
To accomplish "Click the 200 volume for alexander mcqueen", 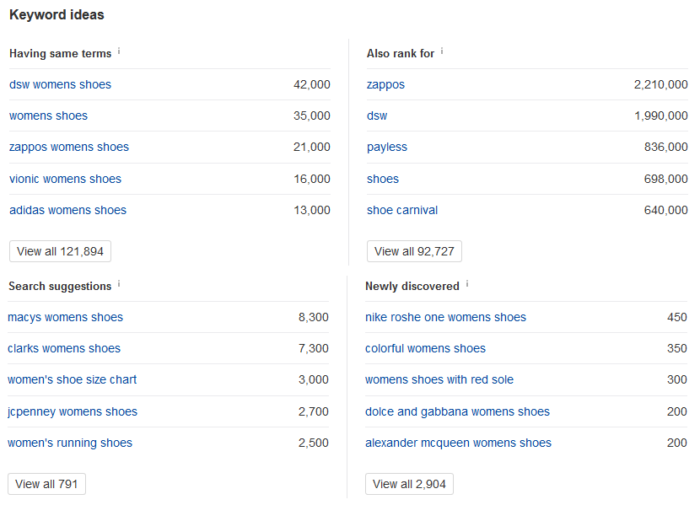I will [x=677, y=443].
